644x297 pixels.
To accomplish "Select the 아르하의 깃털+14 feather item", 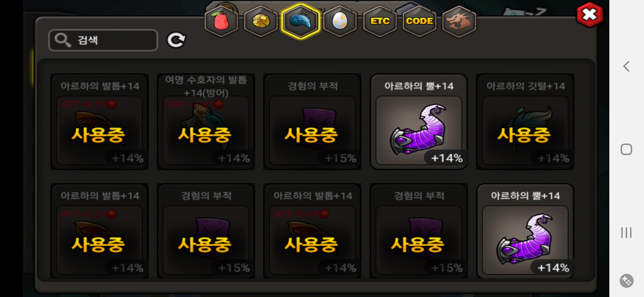I will [x=525, y=122].
